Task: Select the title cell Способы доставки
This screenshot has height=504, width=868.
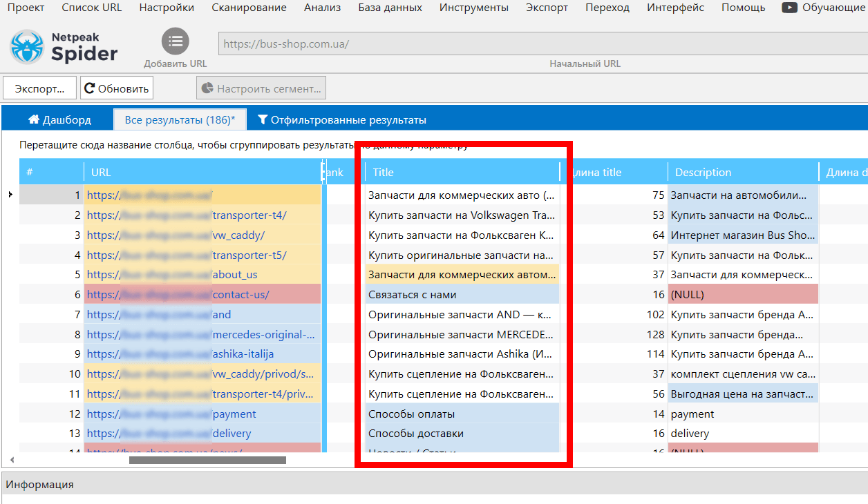Action: [x=462, y=433]
